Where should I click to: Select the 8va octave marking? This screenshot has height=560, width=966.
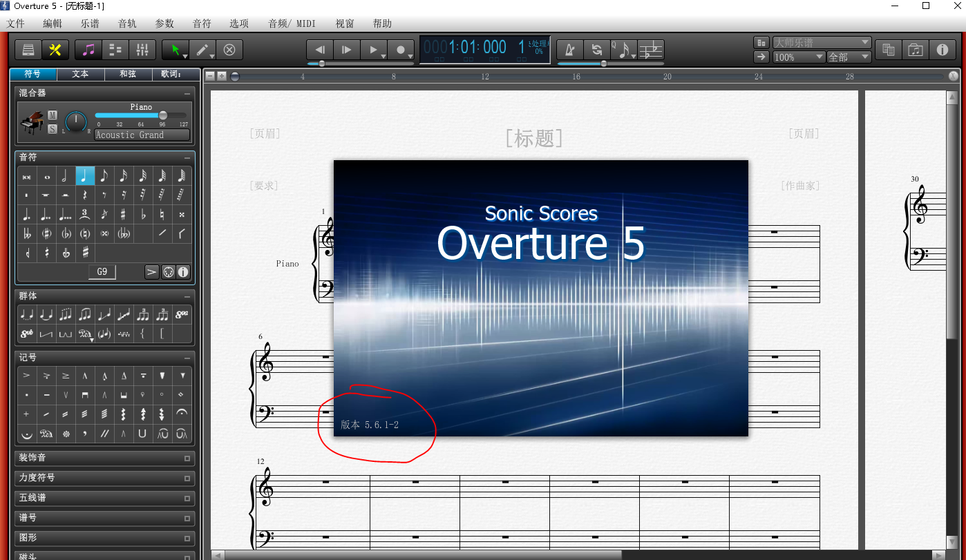[x=182, y=315]
